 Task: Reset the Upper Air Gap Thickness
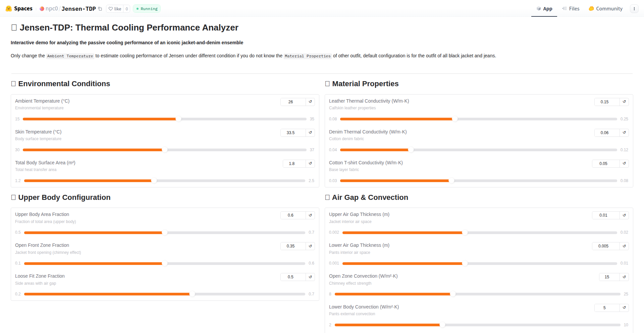click(624, 215)
